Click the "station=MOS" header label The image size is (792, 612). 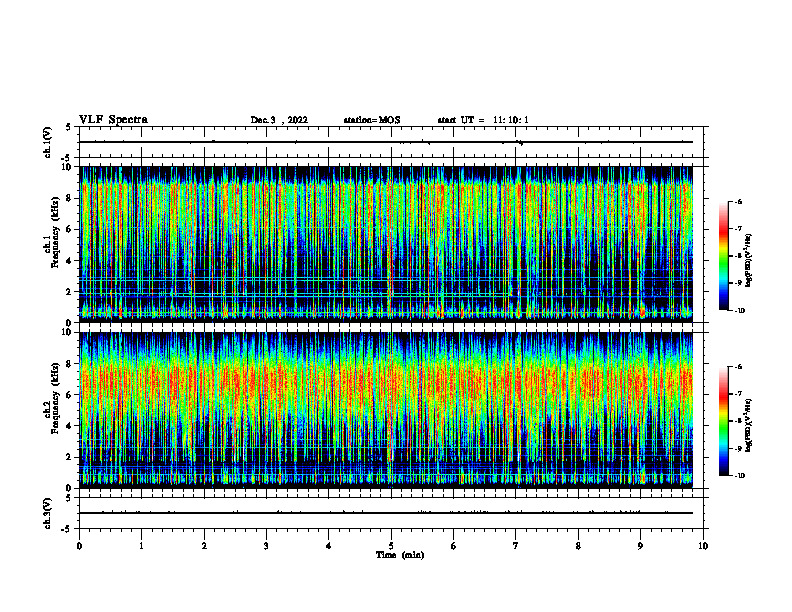coord(372,120)
